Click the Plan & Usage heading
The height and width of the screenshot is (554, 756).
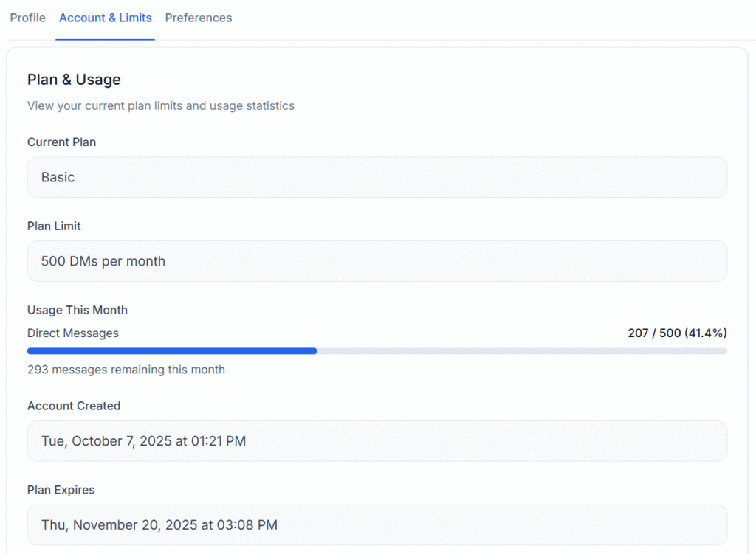click(74, 80)
